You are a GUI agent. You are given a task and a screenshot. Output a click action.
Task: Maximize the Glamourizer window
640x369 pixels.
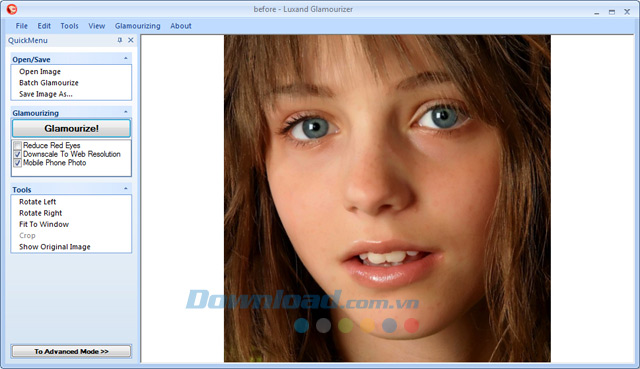click(611, 12)
